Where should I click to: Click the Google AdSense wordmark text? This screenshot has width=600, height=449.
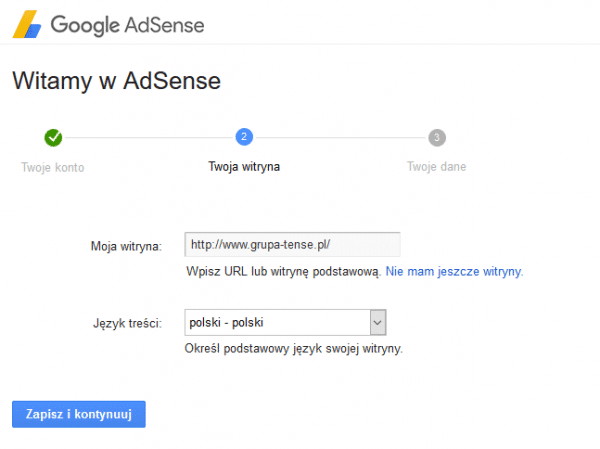(x=127, y=25)
